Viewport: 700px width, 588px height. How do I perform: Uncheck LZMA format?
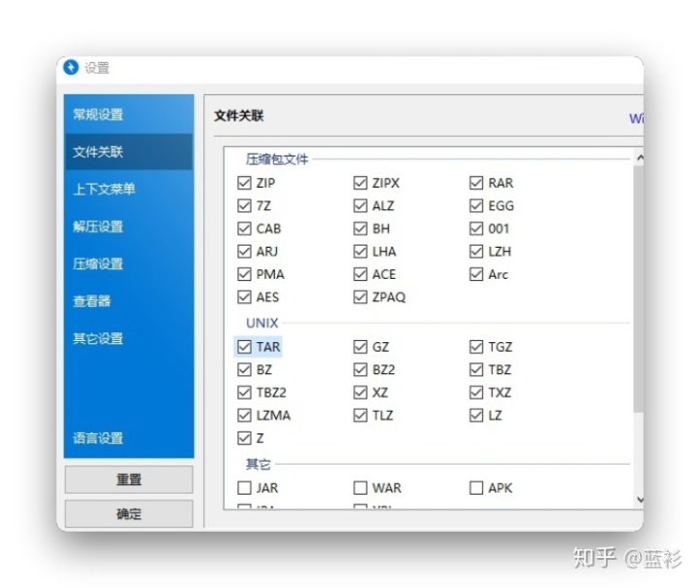tap(244, 415)
